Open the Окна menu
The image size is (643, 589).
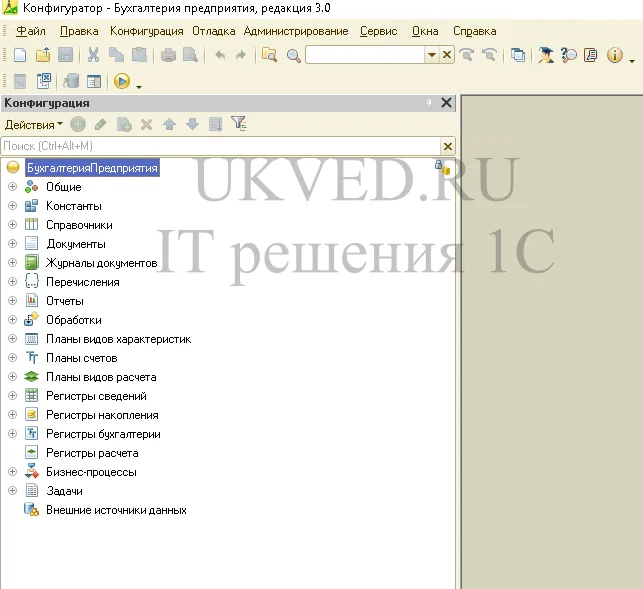tap(425, 31)
